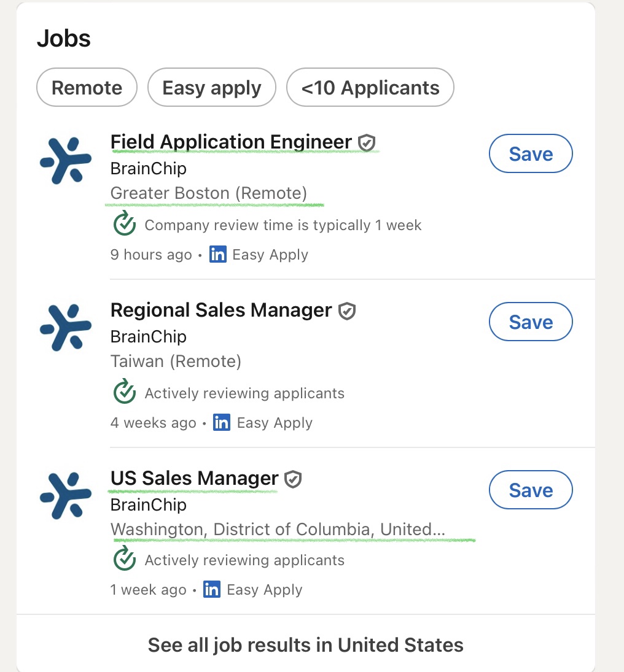
Task: Toggle the Remote filter chip
Action: 87,88
